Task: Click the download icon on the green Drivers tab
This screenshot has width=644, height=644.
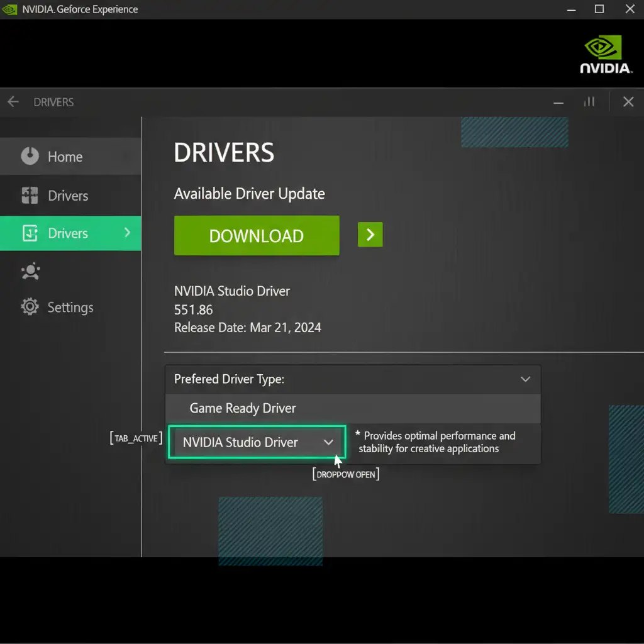Action: pos(30,233)
